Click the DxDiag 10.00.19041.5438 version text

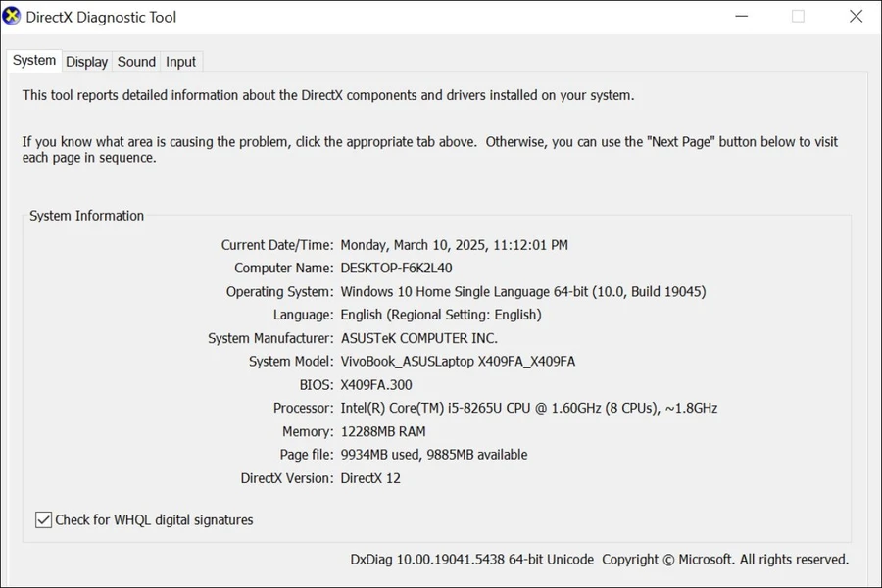[472, 560]
